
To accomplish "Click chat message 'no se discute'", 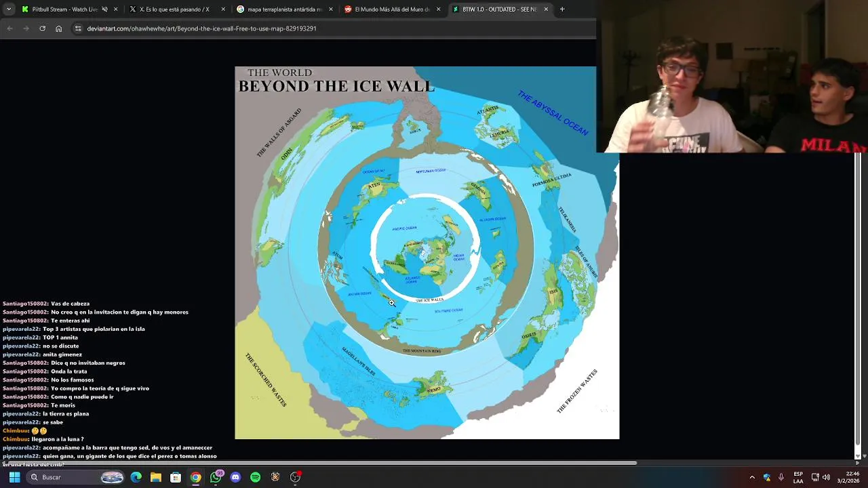I will pos(60,346).
